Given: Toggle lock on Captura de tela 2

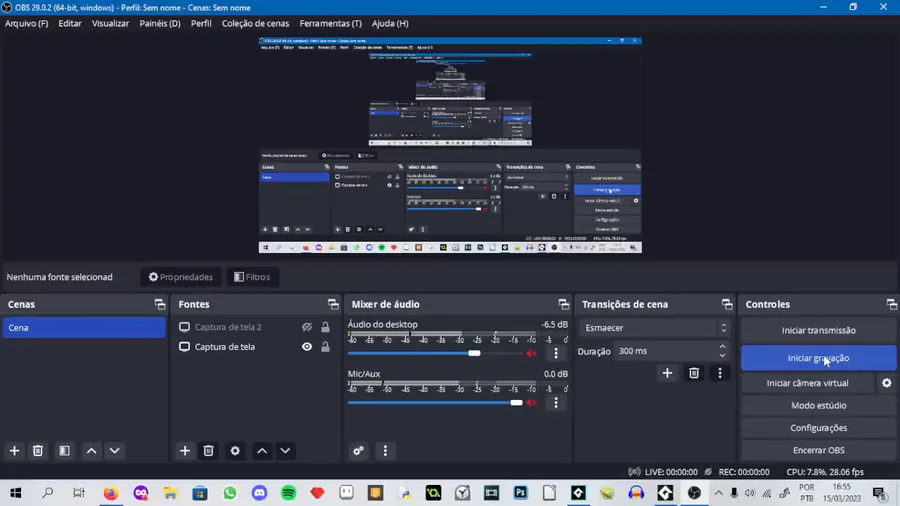Looking at the screenshot, I should (325, 327).
